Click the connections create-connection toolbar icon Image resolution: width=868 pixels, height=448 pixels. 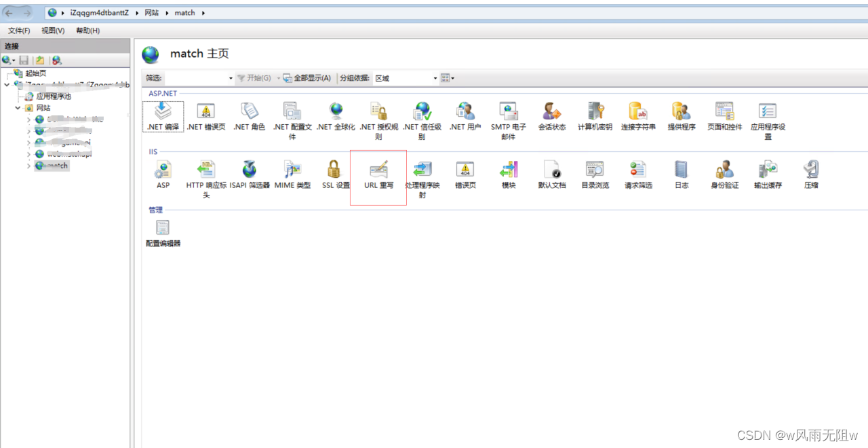point(8,60)
